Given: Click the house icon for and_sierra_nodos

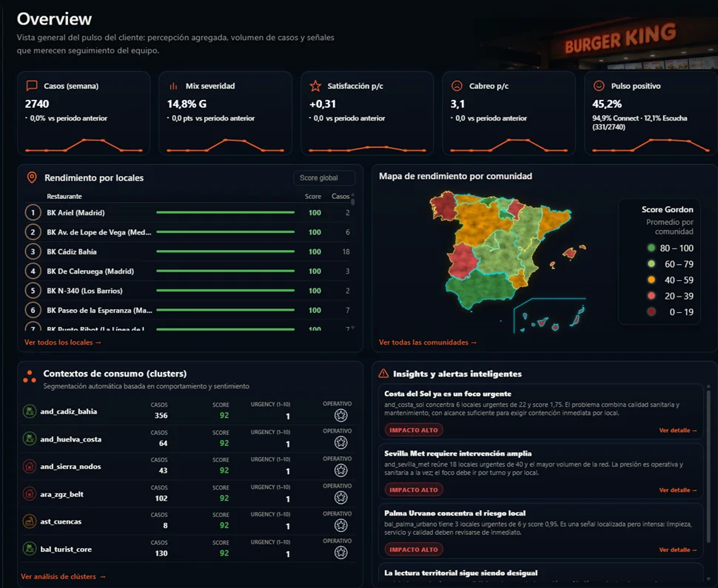Looking at the screenshot, I should (x=30, y=466).
